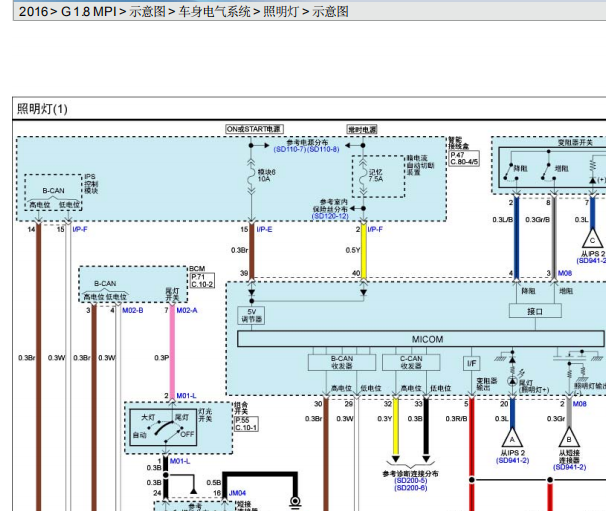Select the 0.5Y yellow wire label
The width and height of the screenshot is (606, 511).
[353, 250]
